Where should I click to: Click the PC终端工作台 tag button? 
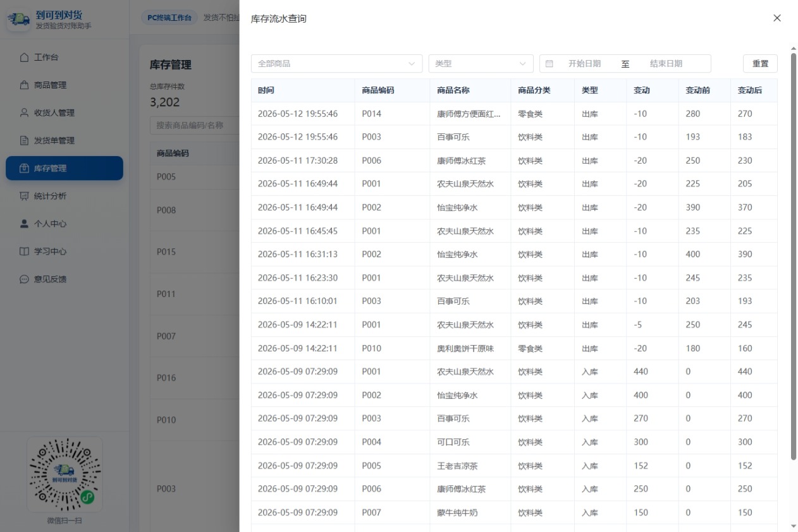click(x=169, y=18)
